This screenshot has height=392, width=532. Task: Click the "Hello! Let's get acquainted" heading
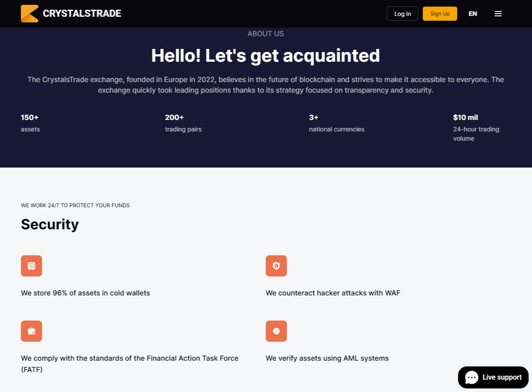click(x=266, y=56)
